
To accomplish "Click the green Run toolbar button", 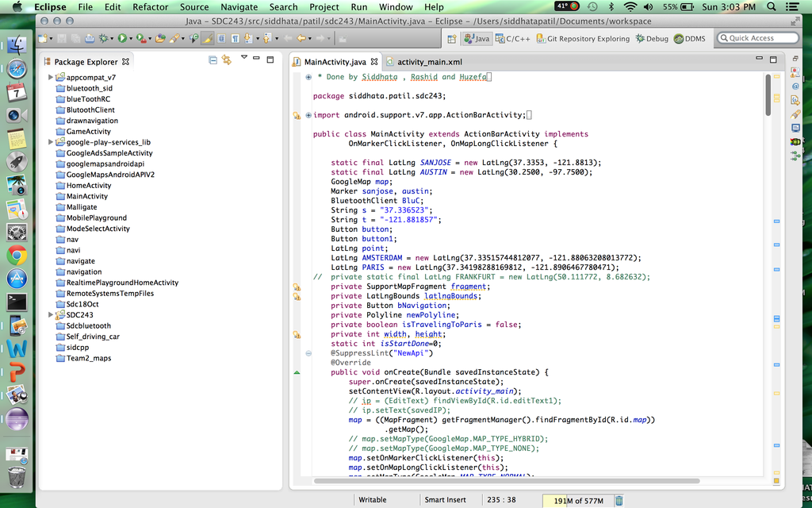I will pos(122,38).
